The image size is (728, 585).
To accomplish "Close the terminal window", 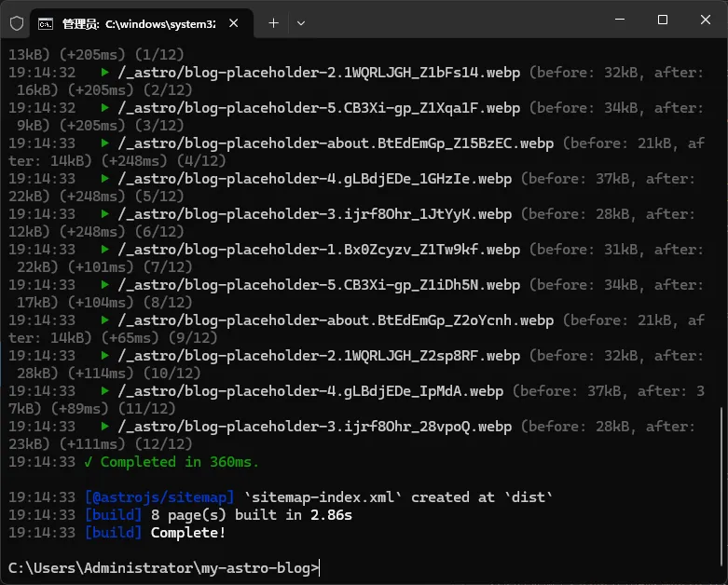I will click(x=705, y=20).
